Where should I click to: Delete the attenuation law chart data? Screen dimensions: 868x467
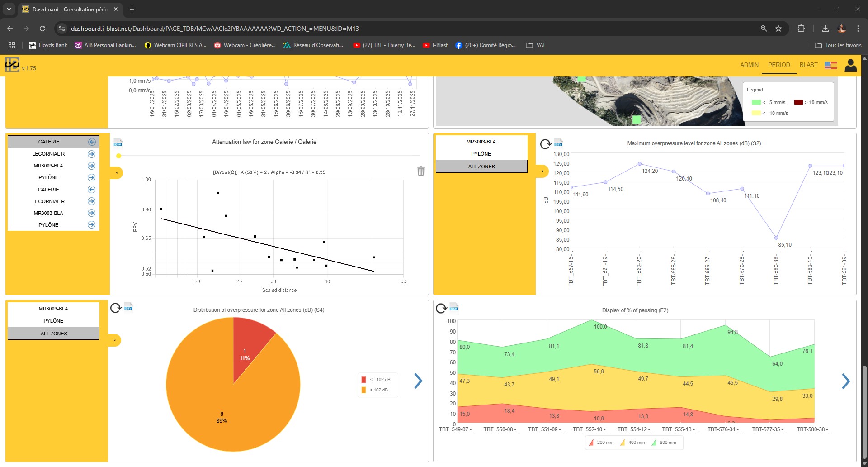coord(420,171)
